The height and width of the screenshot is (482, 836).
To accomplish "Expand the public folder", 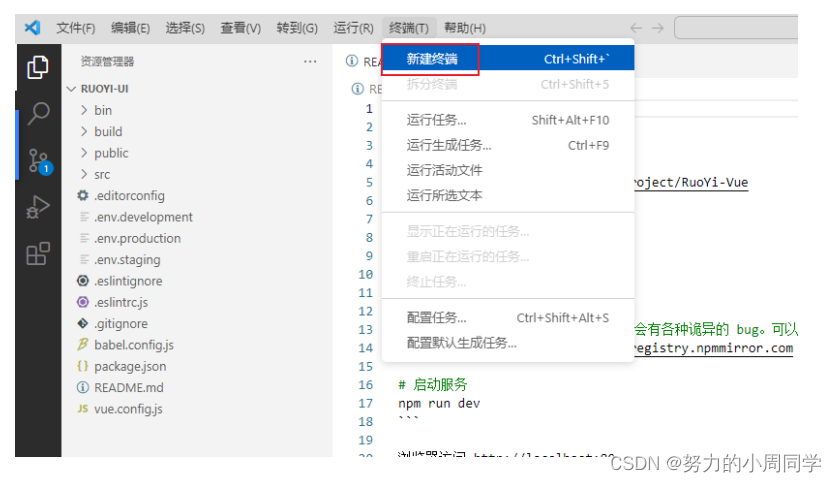I will pyautogui.click(x=84, y=152).
